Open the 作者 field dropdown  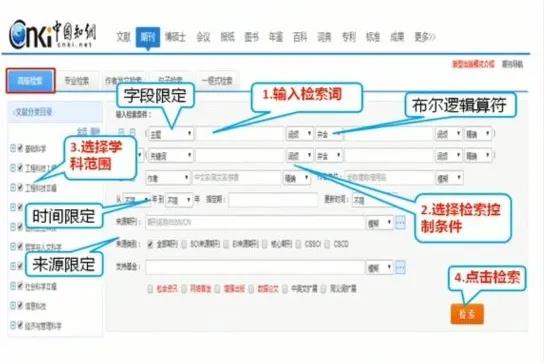point(168,178)
